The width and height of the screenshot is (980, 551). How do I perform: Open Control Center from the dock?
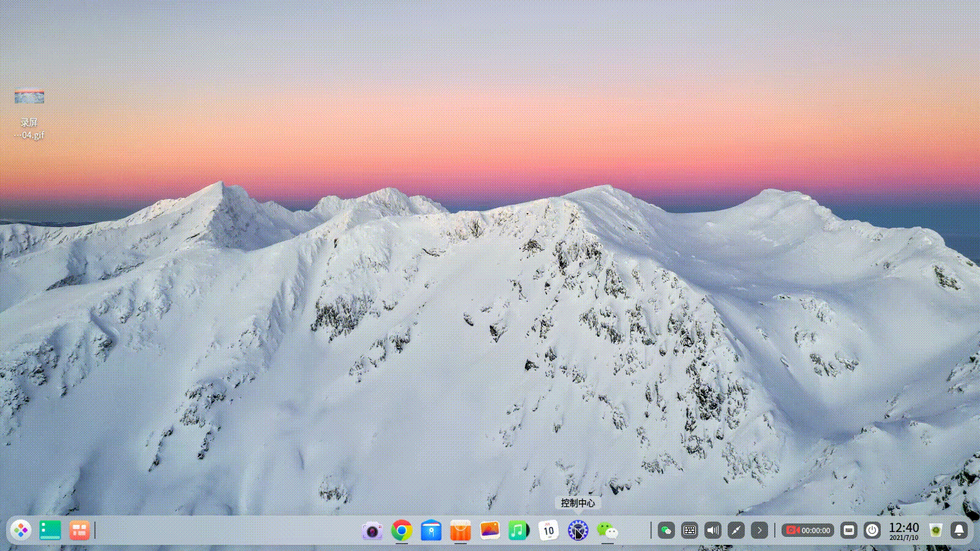coord(578,530)
